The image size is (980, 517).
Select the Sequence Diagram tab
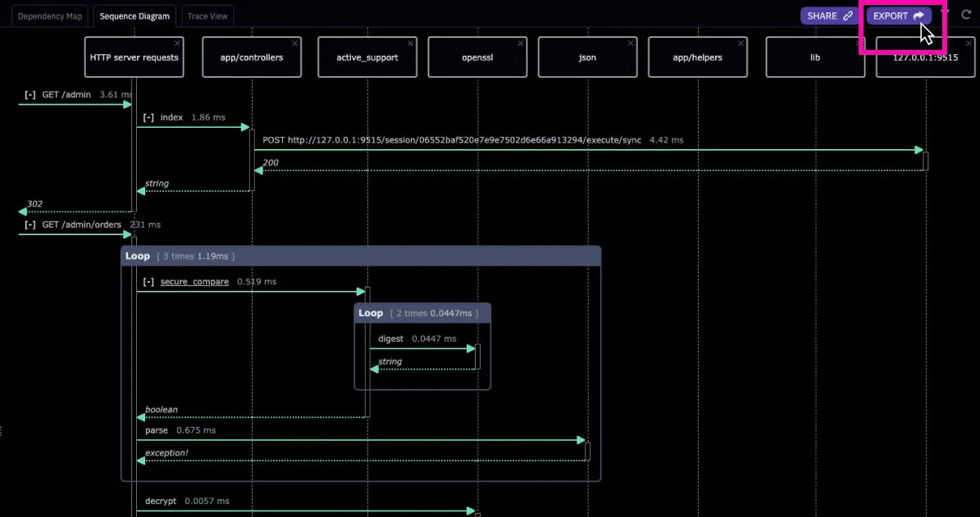[134, 16]
